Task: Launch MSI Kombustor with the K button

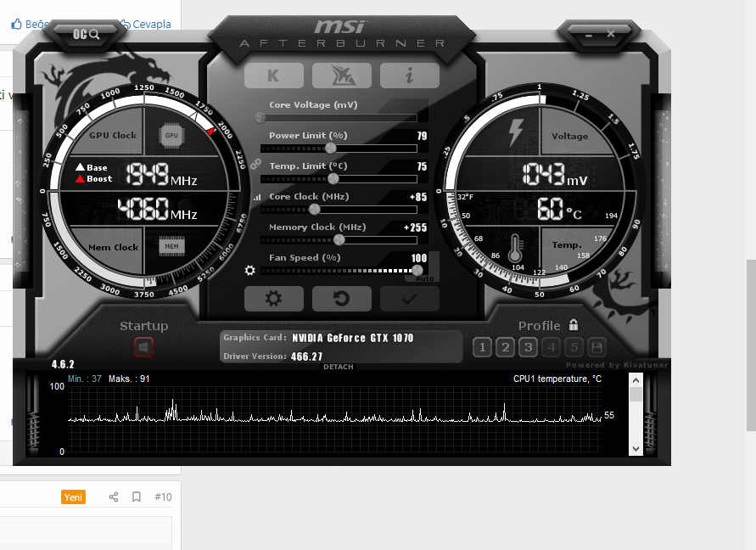Action: [274, 76]
